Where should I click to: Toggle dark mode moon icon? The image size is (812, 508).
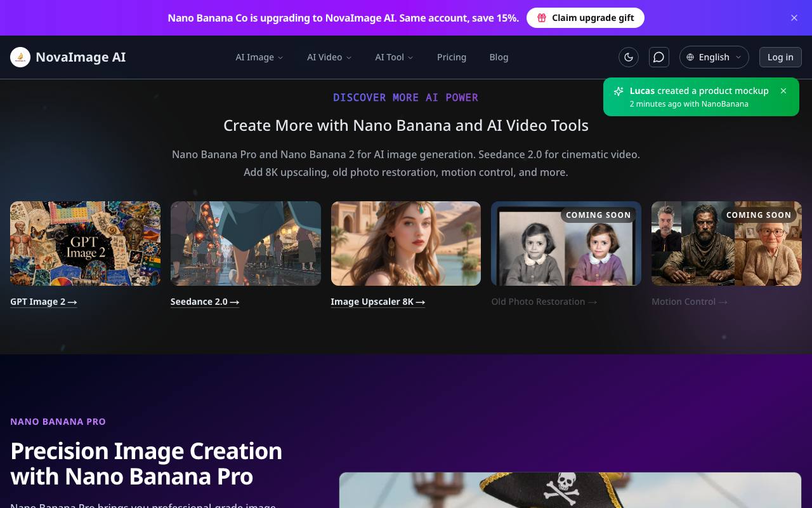coord(629,57)
